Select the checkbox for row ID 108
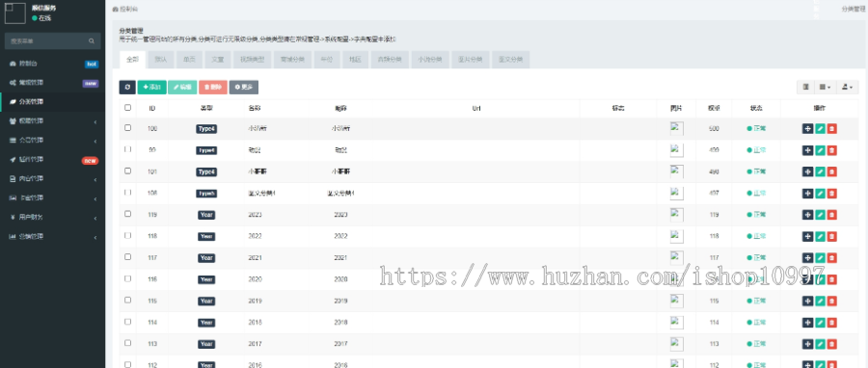Image resolution: width=868 pixels, height=368 pixels. [128, 193]
